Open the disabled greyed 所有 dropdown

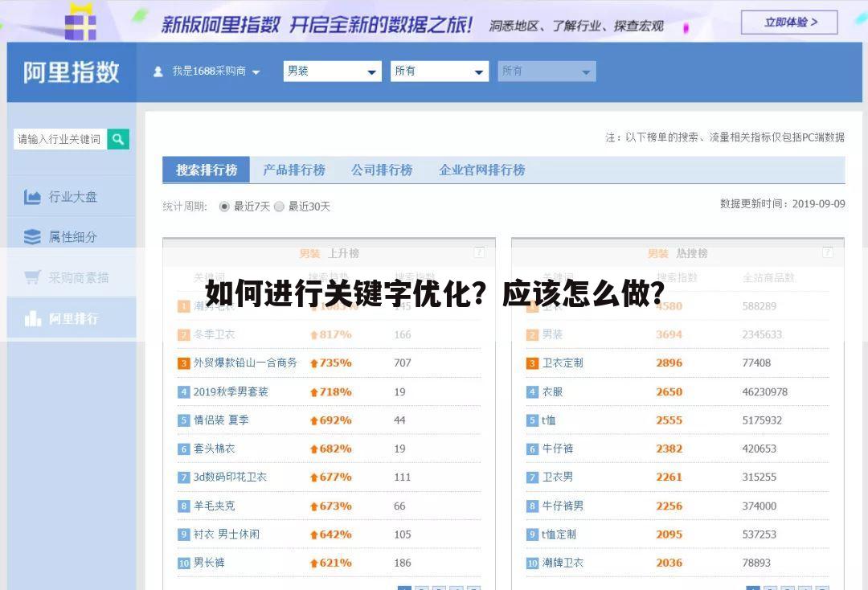point(547,72)
